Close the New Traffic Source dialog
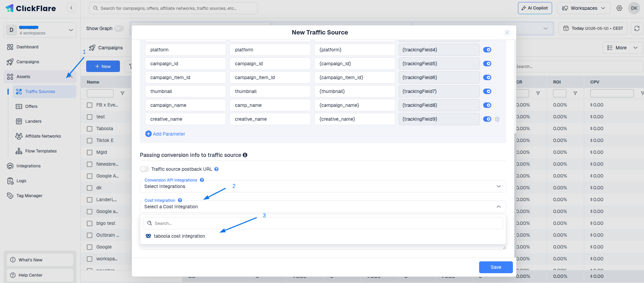 [x=507, y=32]
